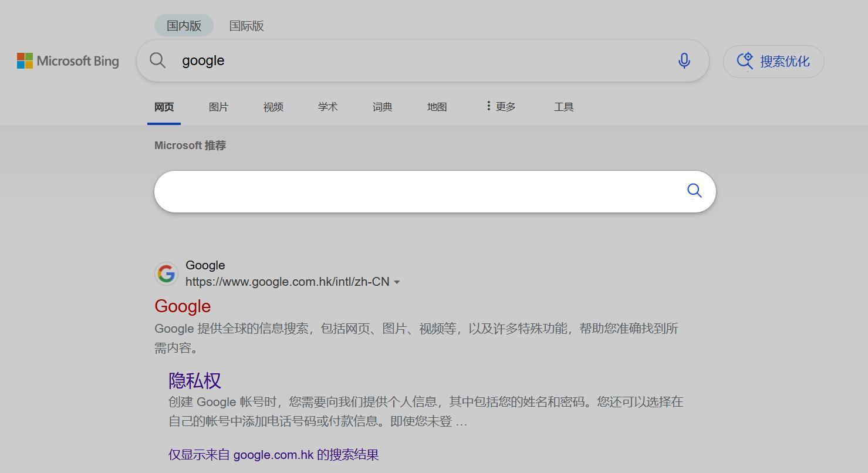
Task: Click the Google favicon beside the result
Action: [166, 273]
